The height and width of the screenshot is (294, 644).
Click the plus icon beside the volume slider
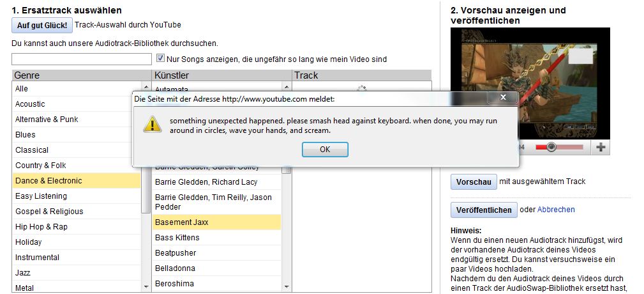(600, 148)
